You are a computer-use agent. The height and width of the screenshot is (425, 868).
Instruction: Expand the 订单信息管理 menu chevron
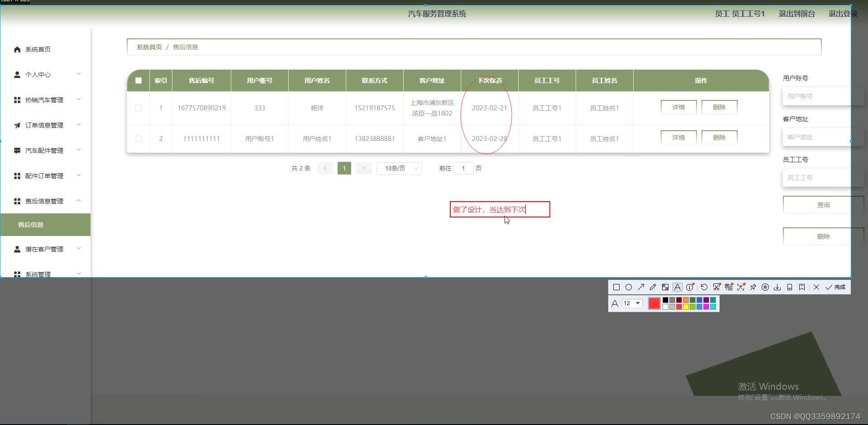(79, 125)
